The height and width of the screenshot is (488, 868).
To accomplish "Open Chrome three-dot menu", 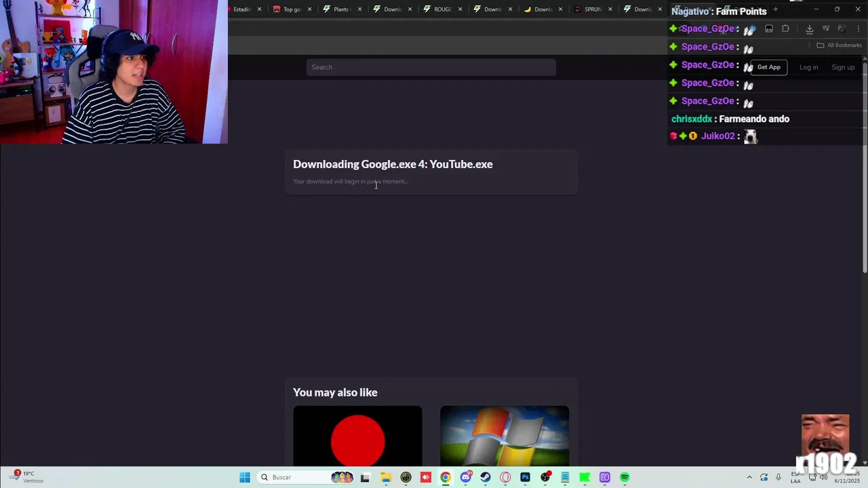I will (x=859, y=28).
